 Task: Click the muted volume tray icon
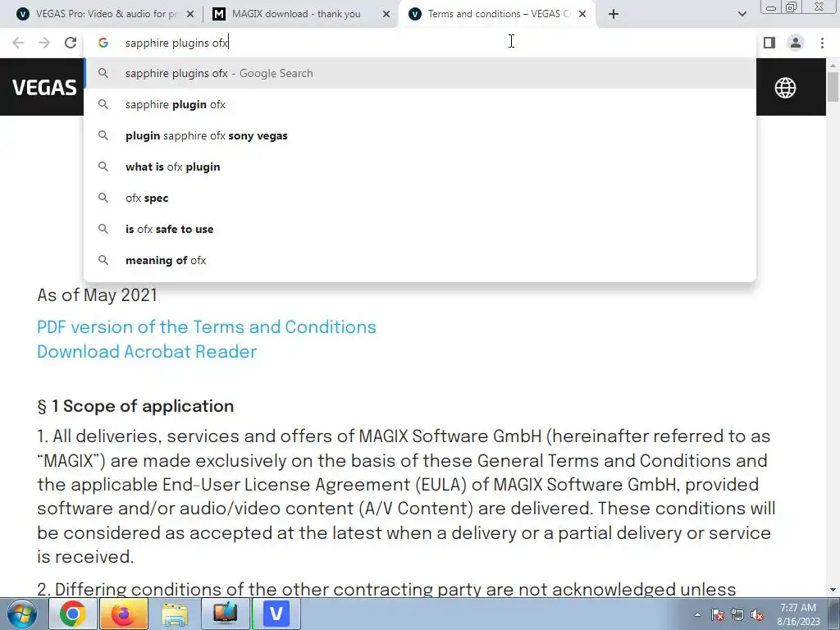(x=757, y=614)
